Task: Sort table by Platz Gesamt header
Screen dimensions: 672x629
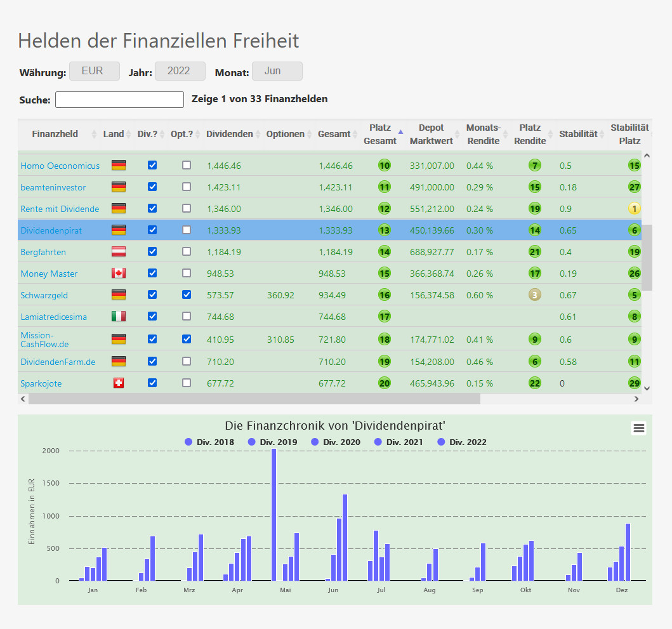Action: pos(379,134)
